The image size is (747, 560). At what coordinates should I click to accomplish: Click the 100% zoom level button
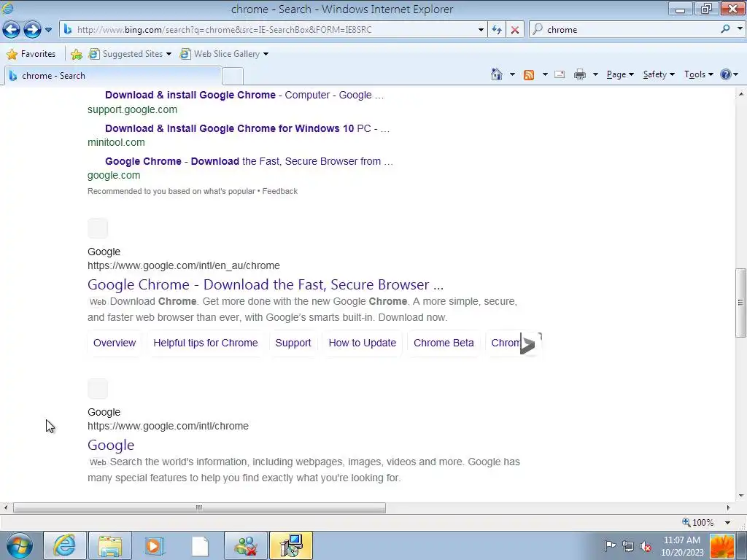tap(698, 522)
